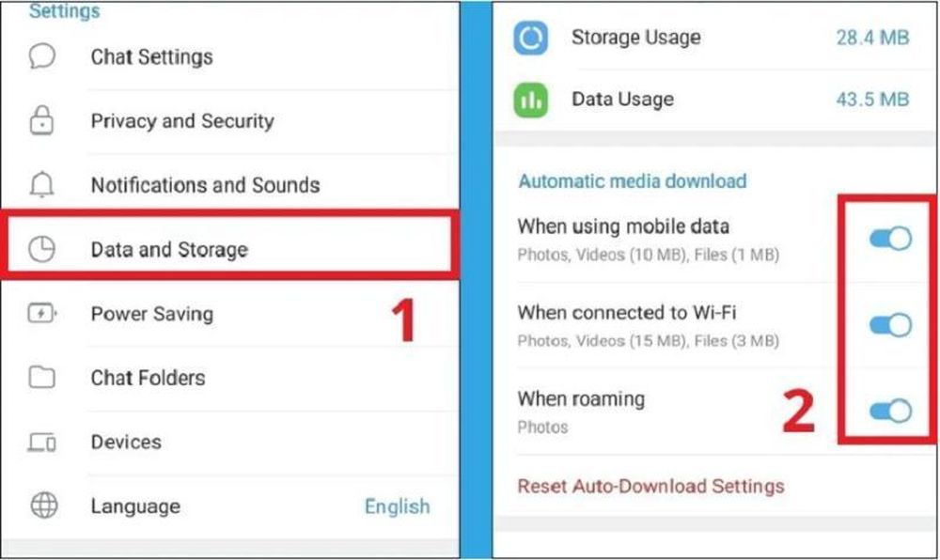
Task: Tap the blue Storage Usage icon
Action: click(x=530, y=38)
